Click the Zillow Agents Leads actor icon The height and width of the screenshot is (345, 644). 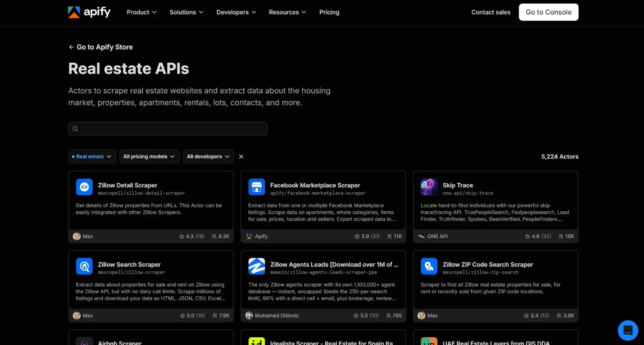pyautogui.click(x=256, y=266)
